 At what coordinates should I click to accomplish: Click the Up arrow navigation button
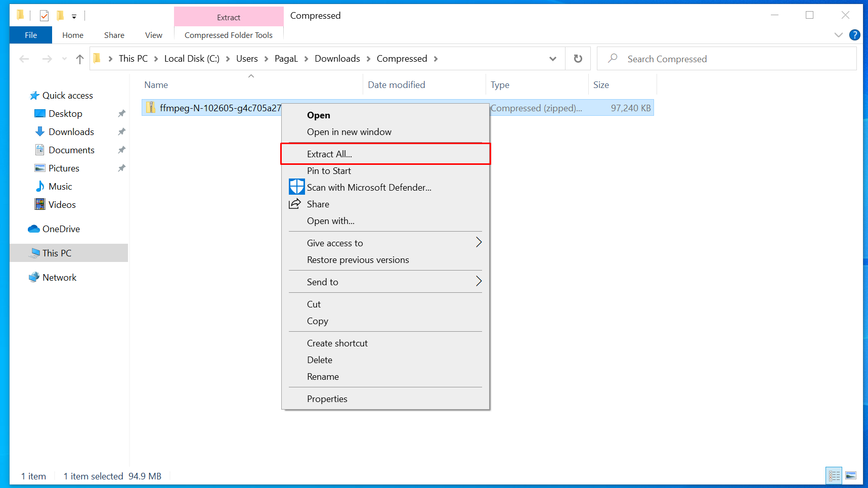tap(80, 59)
